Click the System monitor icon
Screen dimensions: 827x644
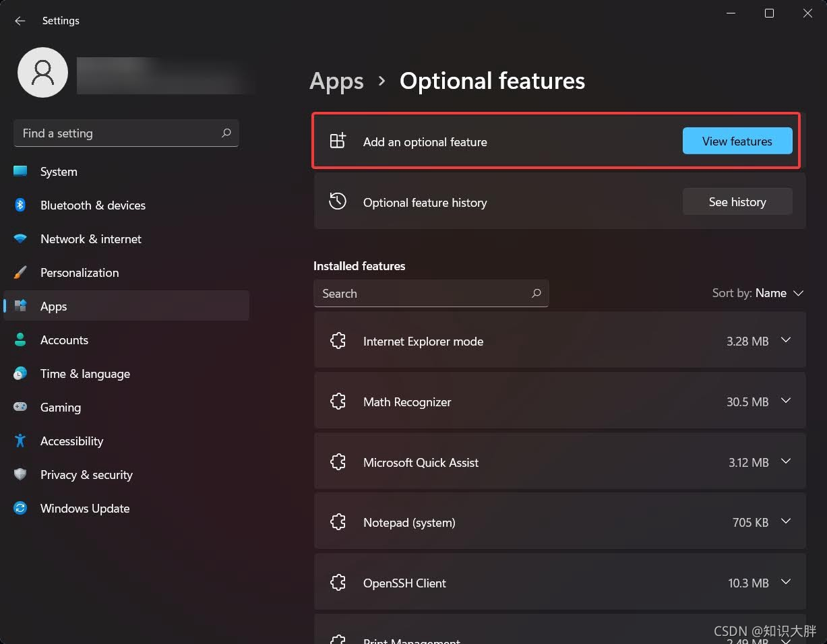pyautogui.click(x=20, y=171)
